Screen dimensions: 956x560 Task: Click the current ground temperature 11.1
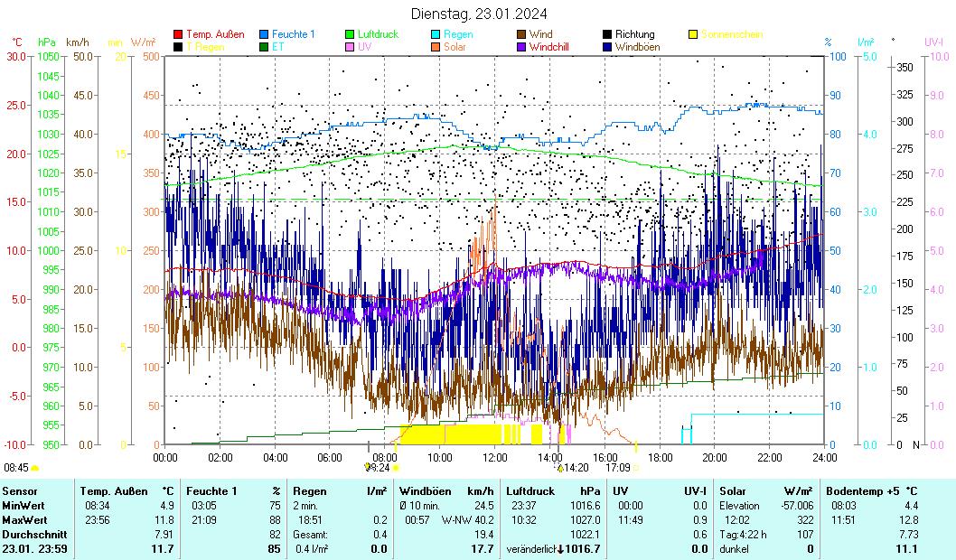906,549
